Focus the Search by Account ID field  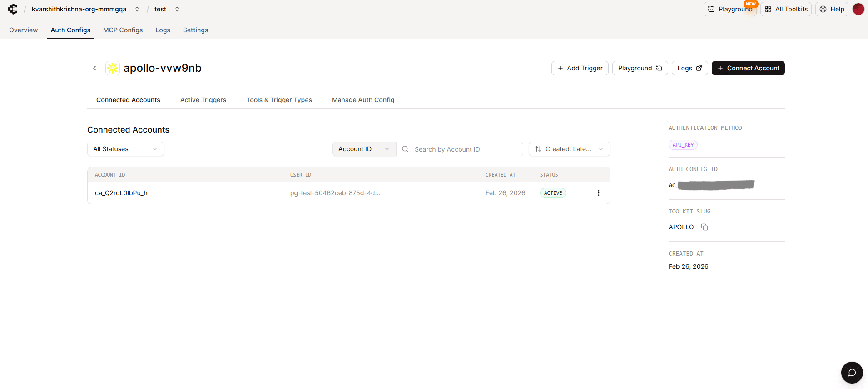click(x=460, y=149)
